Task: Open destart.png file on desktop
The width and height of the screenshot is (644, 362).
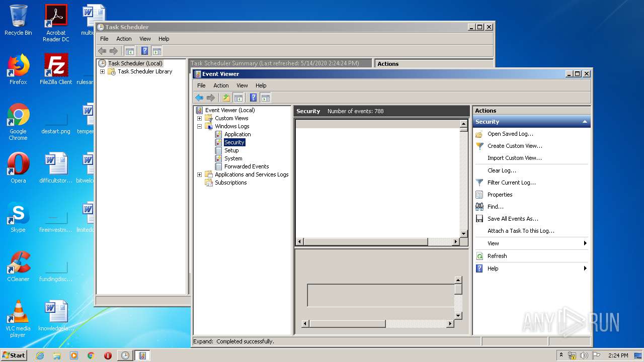Action: pos(56,122)
